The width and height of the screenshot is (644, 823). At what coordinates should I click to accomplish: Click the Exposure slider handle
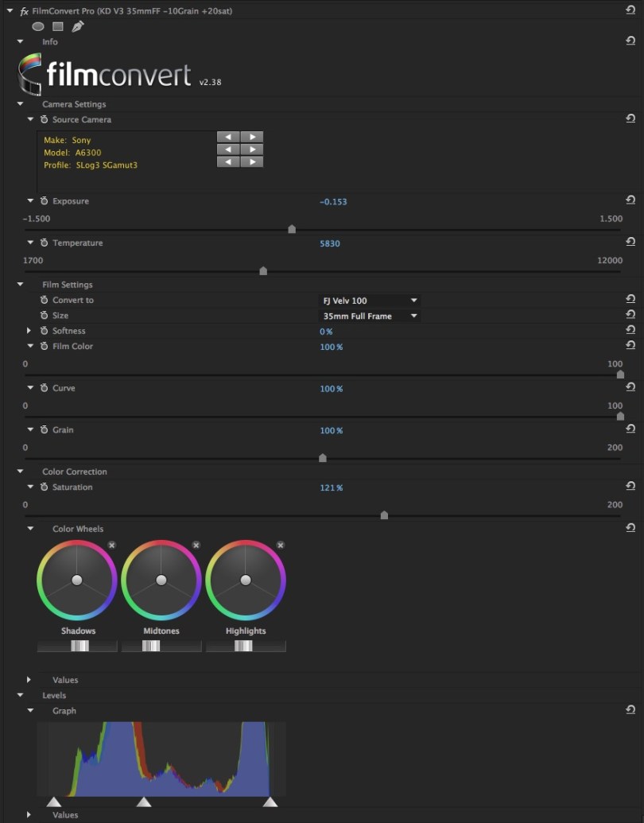[292, 229]
